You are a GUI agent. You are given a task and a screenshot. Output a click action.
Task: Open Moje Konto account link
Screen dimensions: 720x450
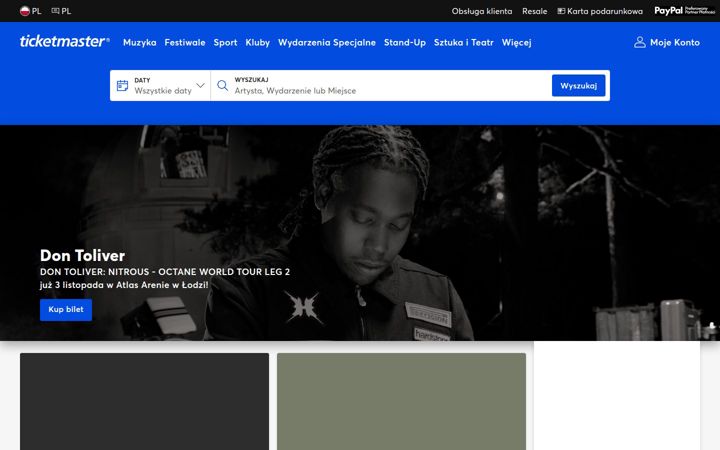click(667, 42)
